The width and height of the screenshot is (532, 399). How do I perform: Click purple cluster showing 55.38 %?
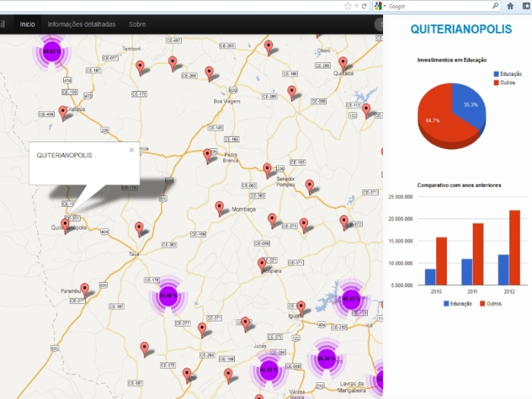(x=326, y=359)
